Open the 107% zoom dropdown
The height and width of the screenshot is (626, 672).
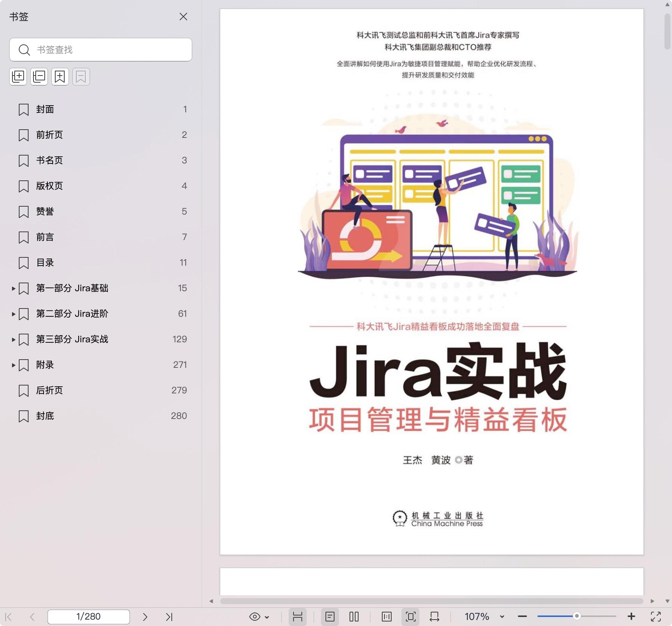[x=484, y=617]
